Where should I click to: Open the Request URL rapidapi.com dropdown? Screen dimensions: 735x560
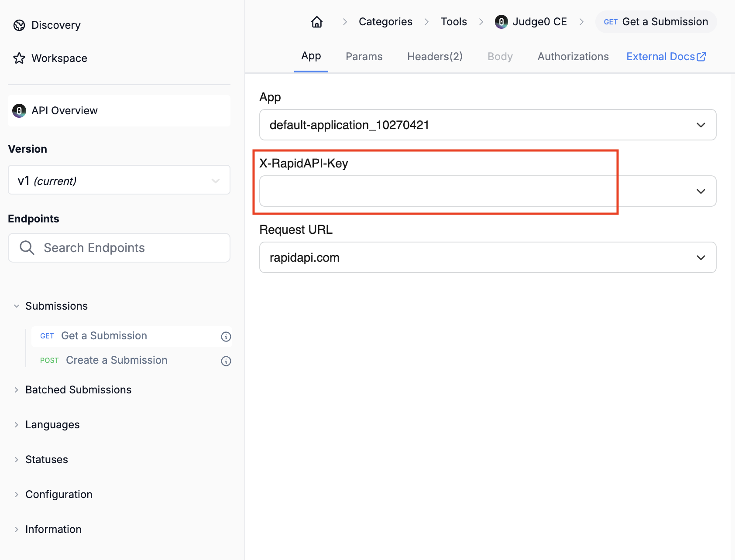tap(488, 257)
